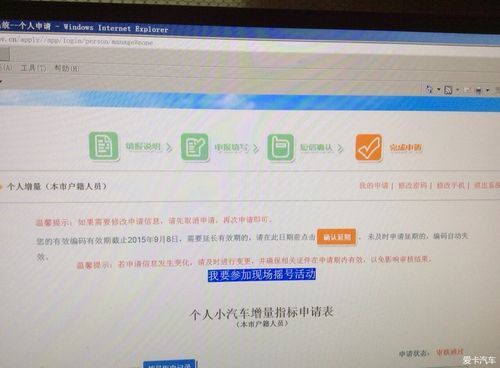The image size is (500, 368).
Task: Click the 个人增量（本市户籍人员）heading
Action: (57, 186)
